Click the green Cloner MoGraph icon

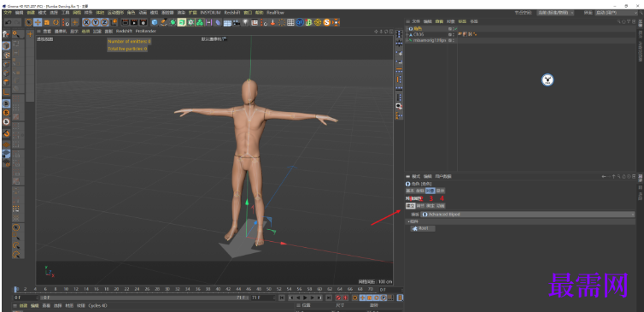(200, 22)
